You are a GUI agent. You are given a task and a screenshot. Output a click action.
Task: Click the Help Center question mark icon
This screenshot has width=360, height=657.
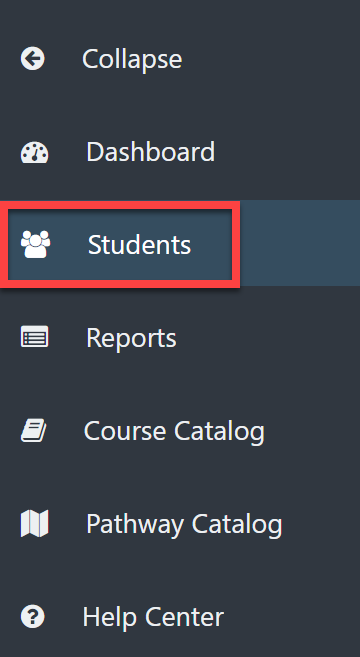tap(33, 616)
